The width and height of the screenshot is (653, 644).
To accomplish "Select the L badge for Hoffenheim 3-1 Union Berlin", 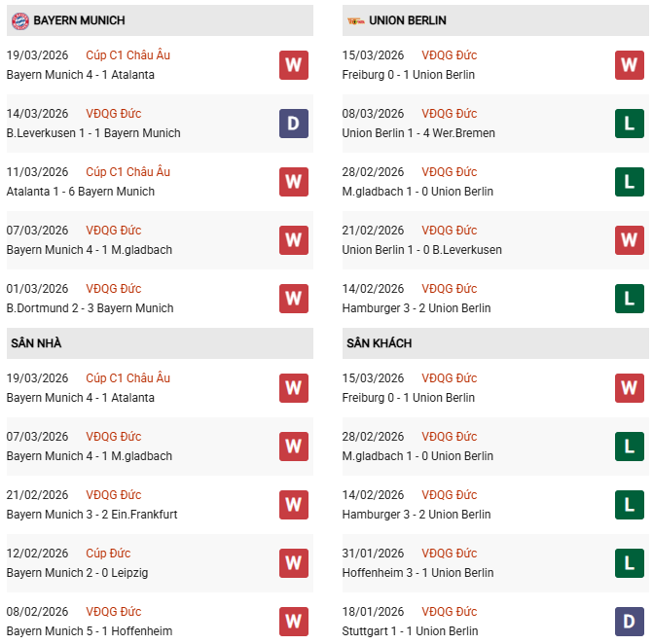I will click(x=630, y=563).
